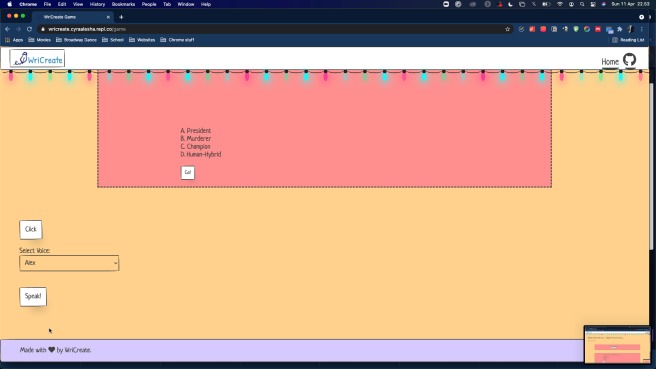
Task: Click the answer option C. Champion
Action: (195, 146)
